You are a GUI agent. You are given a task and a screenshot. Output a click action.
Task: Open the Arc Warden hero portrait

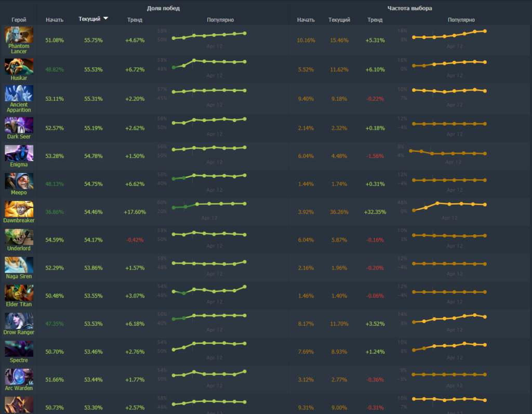coord(19,377)
